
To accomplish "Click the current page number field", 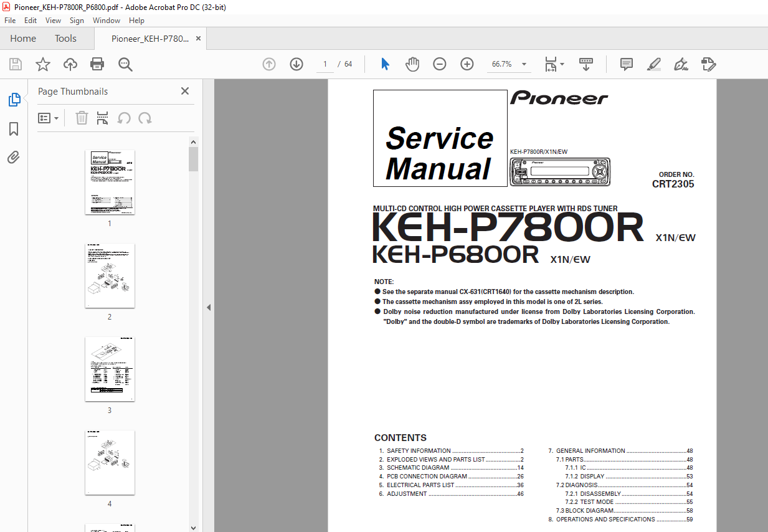I will point(325,64).
